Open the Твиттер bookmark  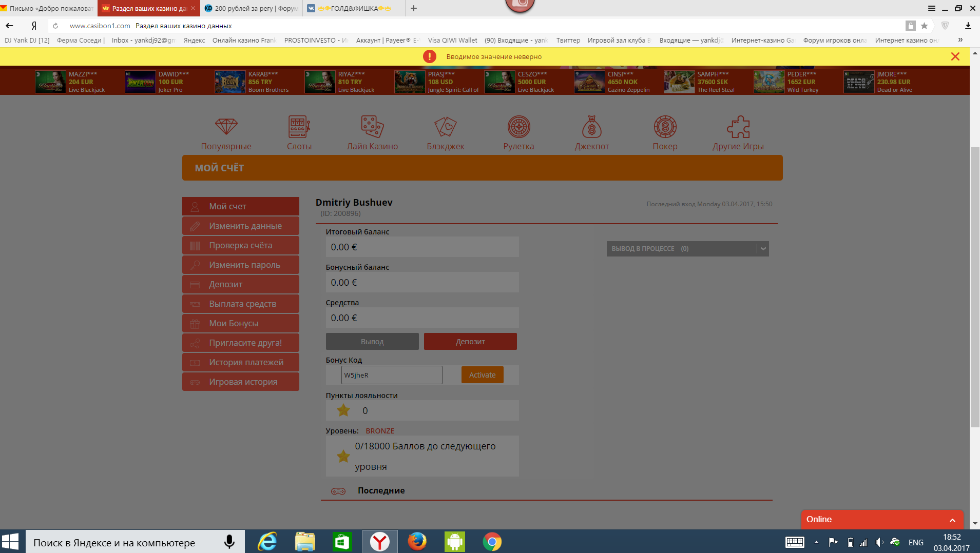(x=568, y=40)
